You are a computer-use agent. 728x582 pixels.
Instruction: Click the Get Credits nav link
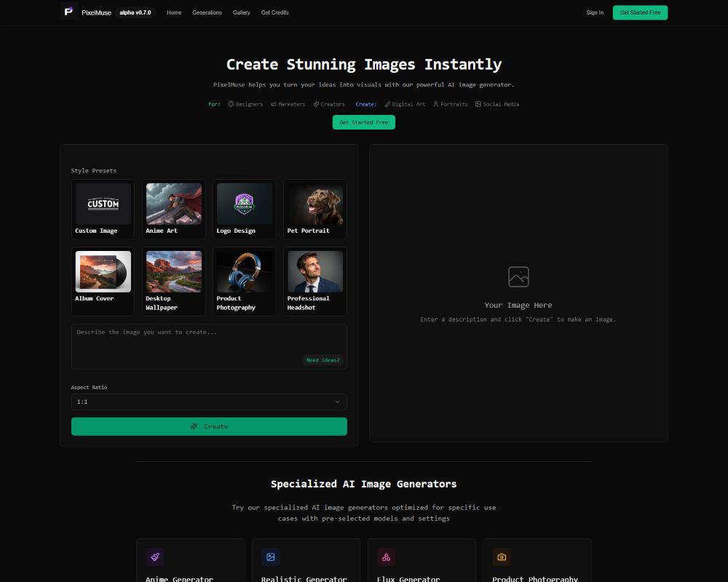coord(274,12)
